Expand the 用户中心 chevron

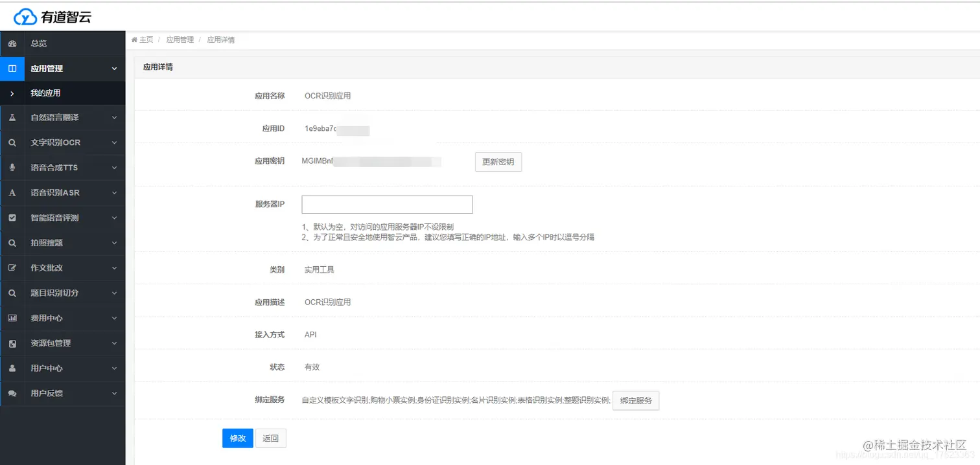114,369
